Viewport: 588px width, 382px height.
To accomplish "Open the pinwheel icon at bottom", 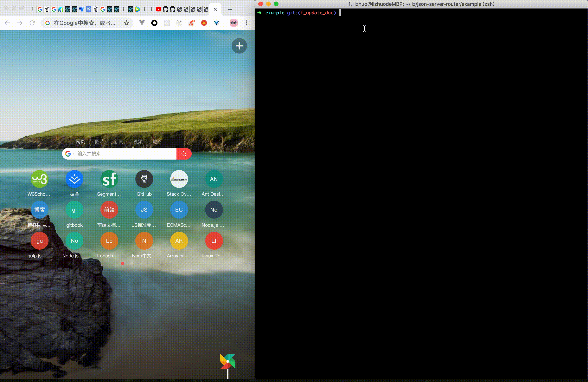I will [x=227, y=362].
